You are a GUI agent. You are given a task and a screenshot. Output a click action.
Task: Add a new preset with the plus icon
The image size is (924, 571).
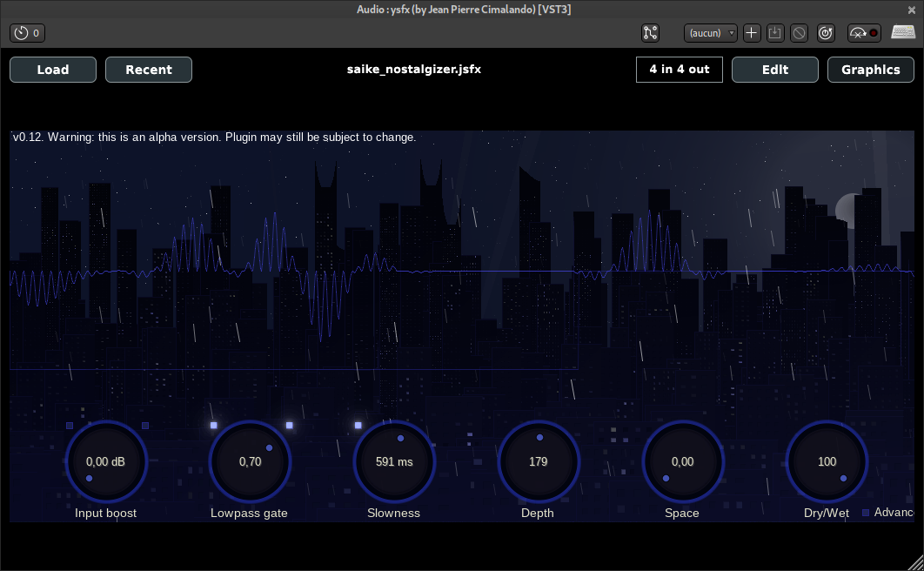[x=752, y=33]
